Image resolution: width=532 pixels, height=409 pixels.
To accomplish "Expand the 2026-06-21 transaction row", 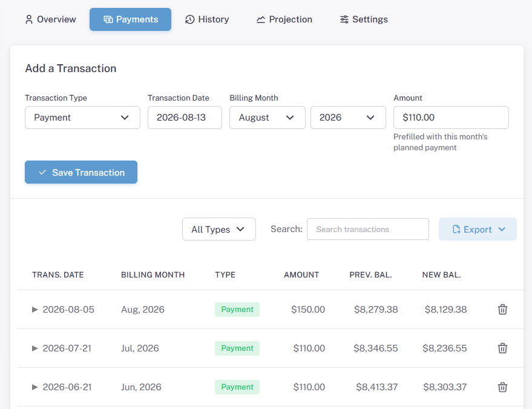I will coord(34,387).
